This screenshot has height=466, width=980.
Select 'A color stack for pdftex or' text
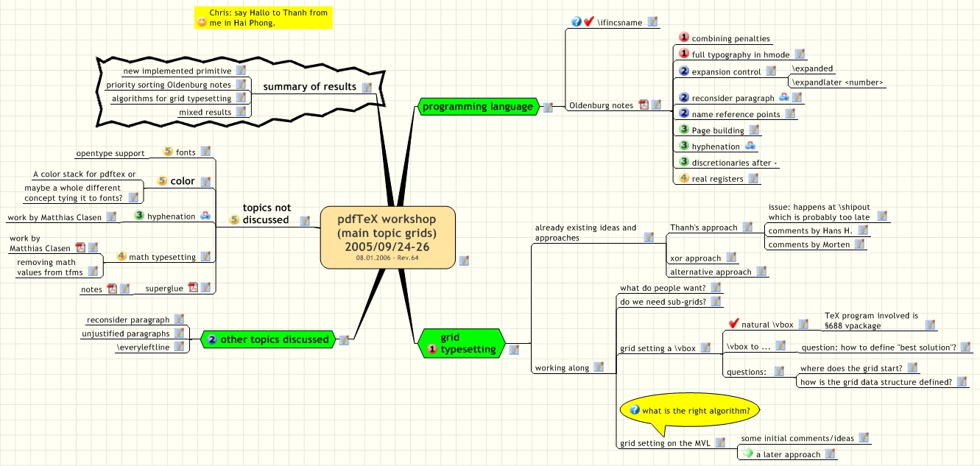85,174
